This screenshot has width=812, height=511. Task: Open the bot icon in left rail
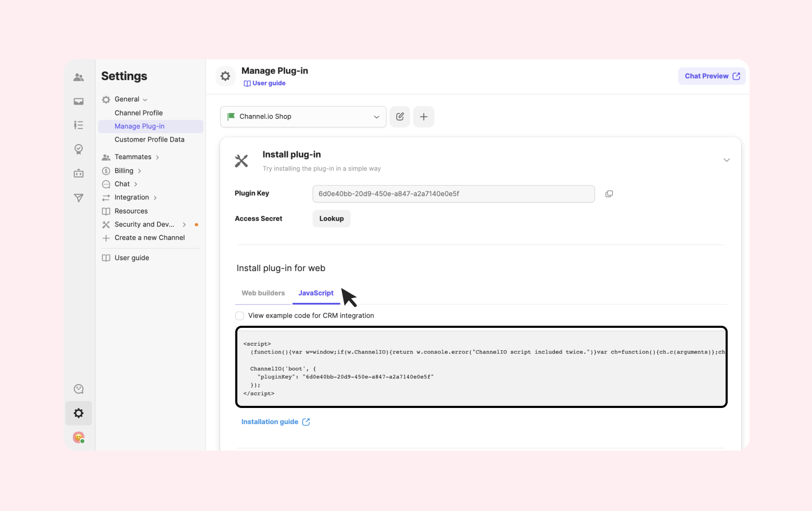[79, 173]
